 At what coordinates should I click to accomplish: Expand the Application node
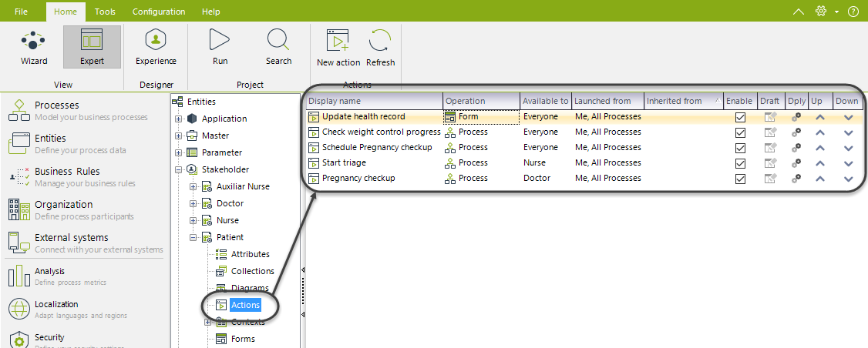[178, 119]
